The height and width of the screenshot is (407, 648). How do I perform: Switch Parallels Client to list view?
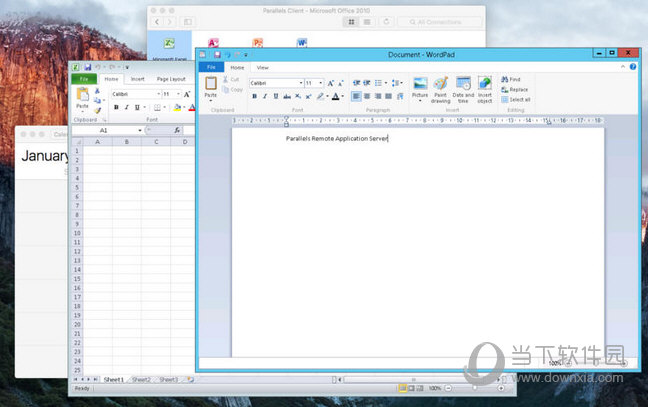coord(367,22)
